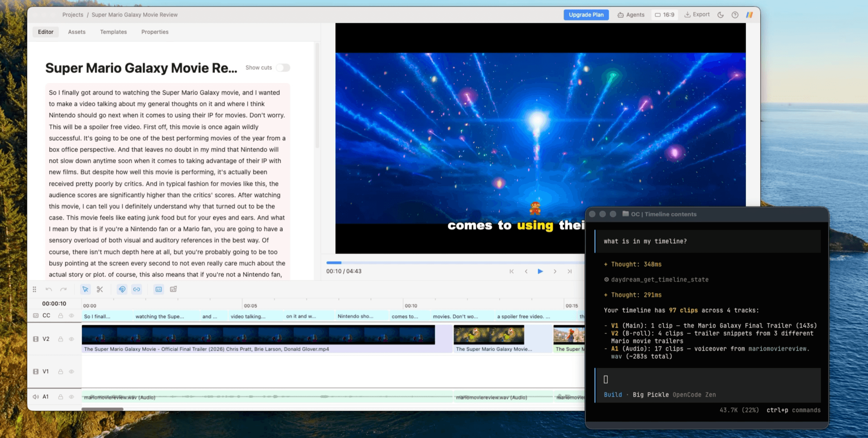Click the project title heading in editor
The height and width of the screenshot is (438, 868).
pos(141,68)
